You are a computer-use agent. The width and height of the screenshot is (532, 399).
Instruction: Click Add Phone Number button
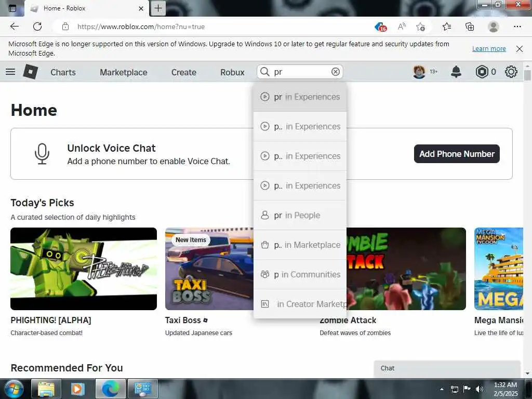click(x=457, y=154)
